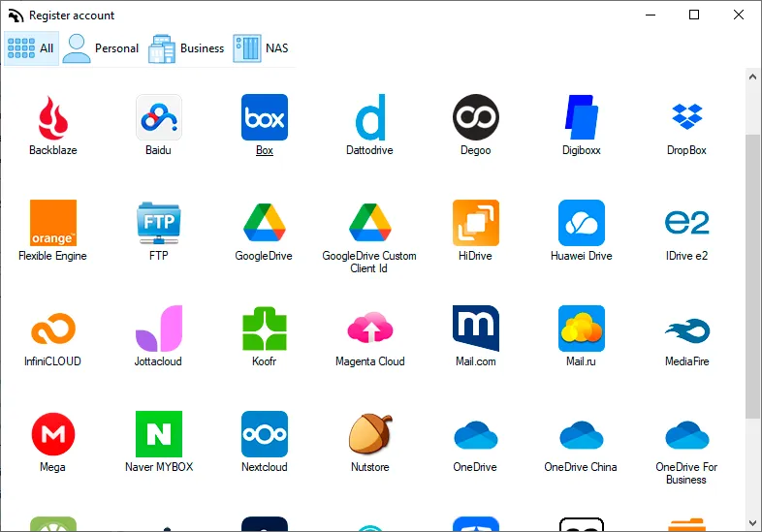Switch to the All filter tab
Image resolution: width=762 pixels, height=532 pixels.
click(x=31, y=48)
